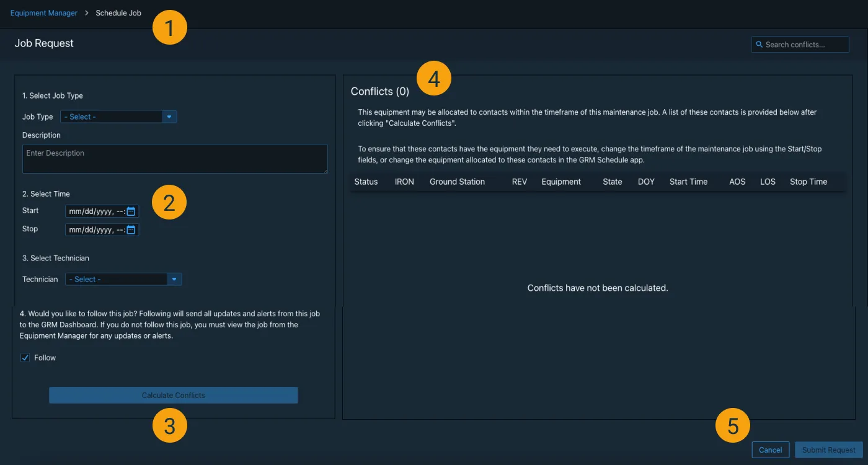Screen dimensions: 868x465
Task: Click the Submit Request button
Action: point(828,450)
